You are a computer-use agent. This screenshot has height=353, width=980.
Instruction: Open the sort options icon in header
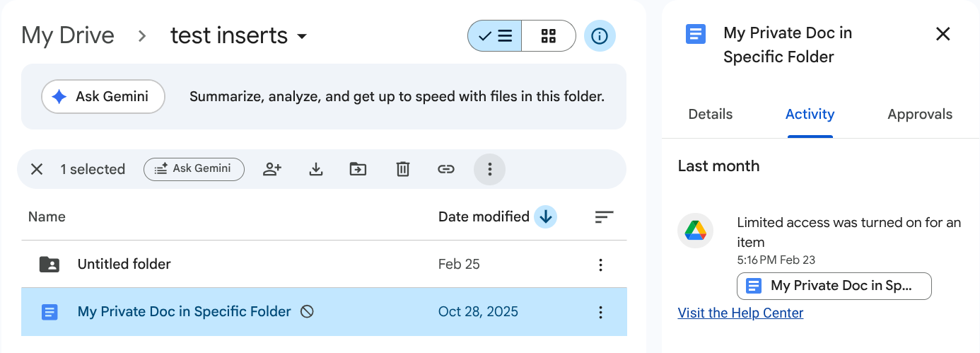604,217
